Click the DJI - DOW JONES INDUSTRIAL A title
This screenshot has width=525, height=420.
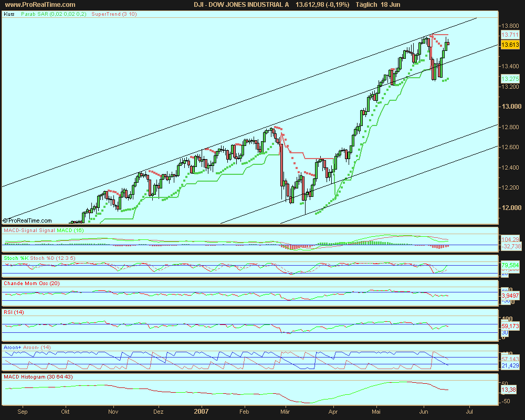[241, 5]
